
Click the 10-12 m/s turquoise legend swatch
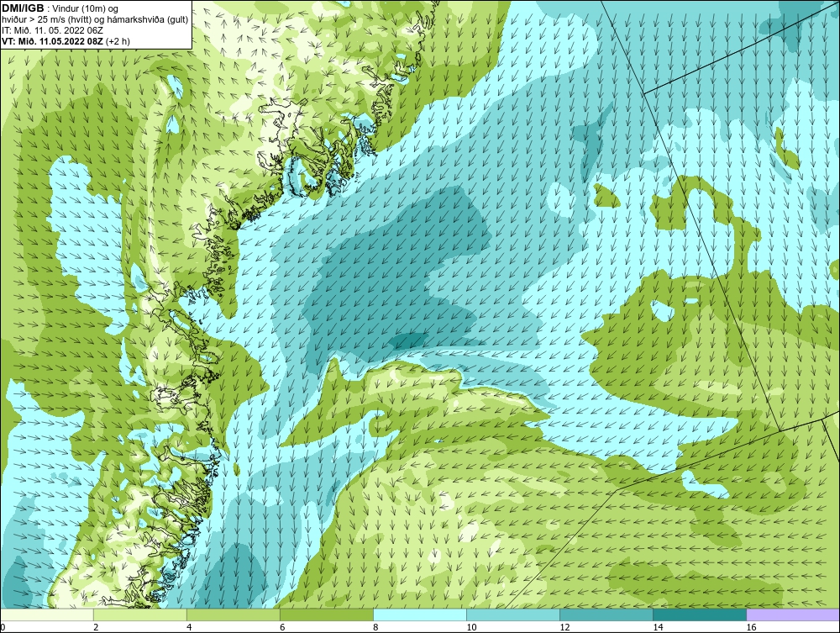pos(513,615)
